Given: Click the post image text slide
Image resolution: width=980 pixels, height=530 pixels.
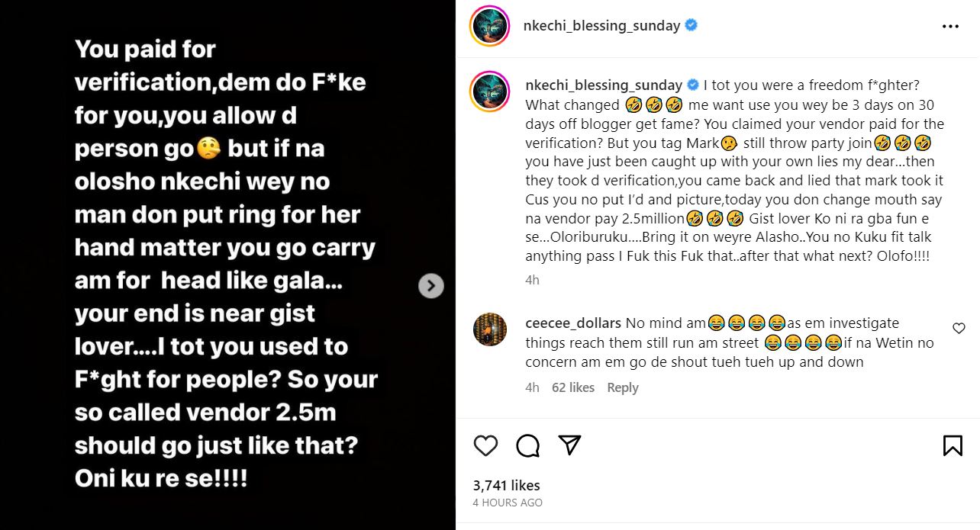Looking at the screenshot, I should click(227, 265).
